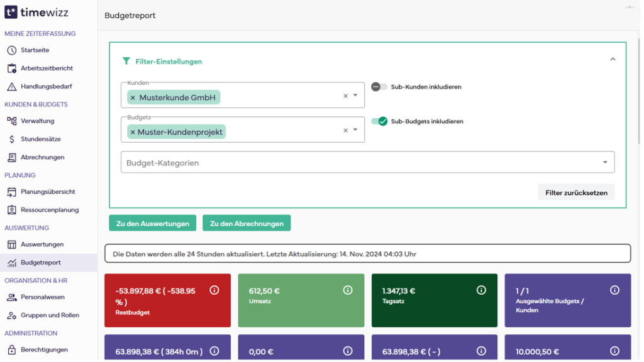The height and width of the screenshot is (362, 644).
Task: Expand the Kunden selection dropdown
Action: [x=356, y=96]
